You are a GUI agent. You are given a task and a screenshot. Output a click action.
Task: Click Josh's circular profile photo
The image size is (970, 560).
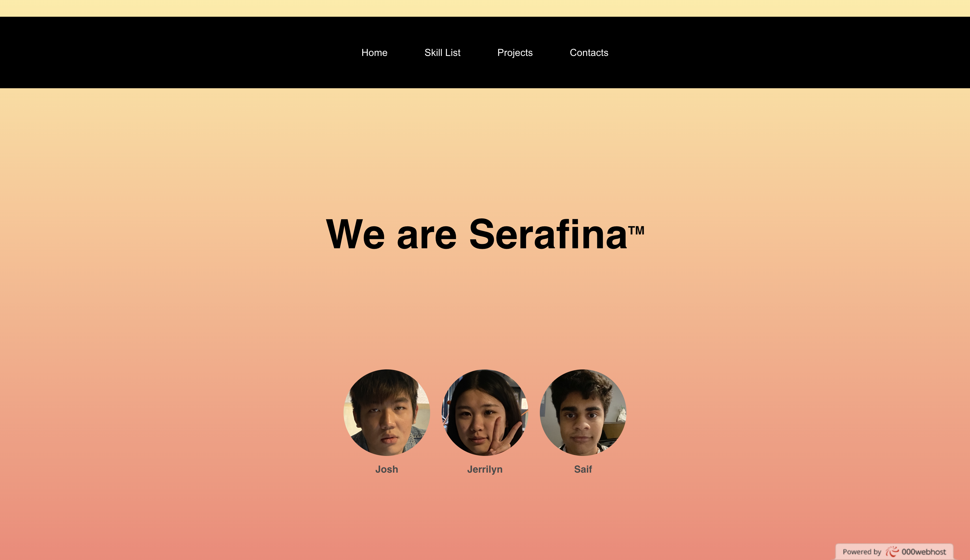pos(387,413)
